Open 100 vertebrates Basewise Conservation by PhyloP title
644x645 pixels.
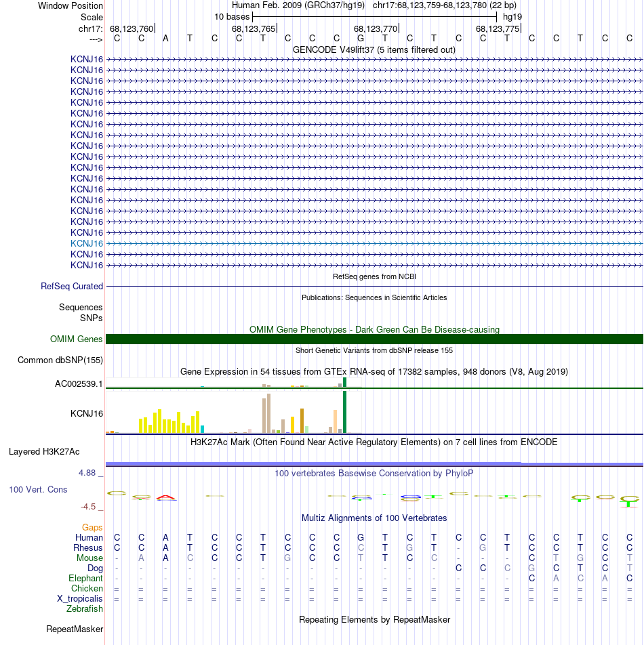point(374,474)
